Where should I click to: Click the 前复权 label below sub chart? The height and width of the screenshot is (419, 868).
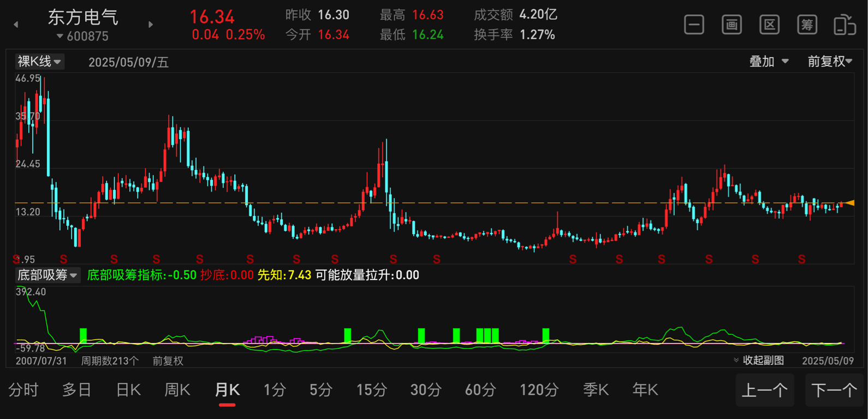pyautogui.click(x=168, y=361)
